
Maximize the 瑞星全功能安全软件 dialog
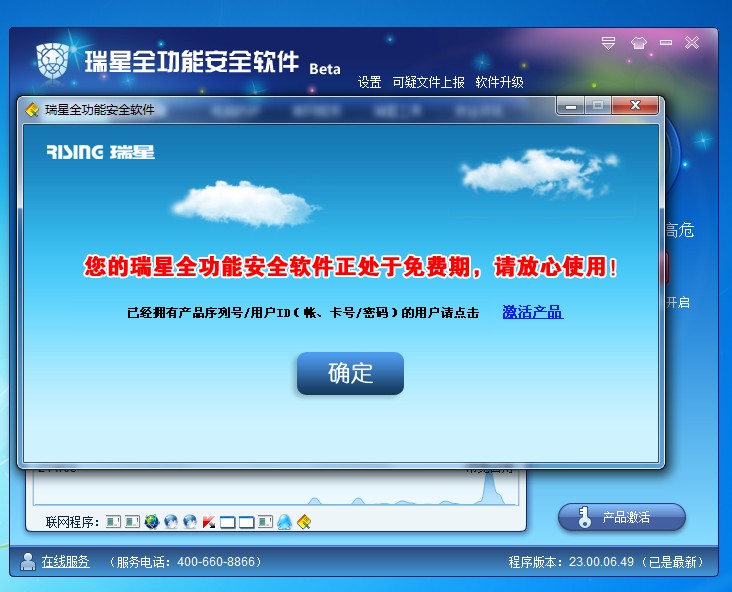598,106
